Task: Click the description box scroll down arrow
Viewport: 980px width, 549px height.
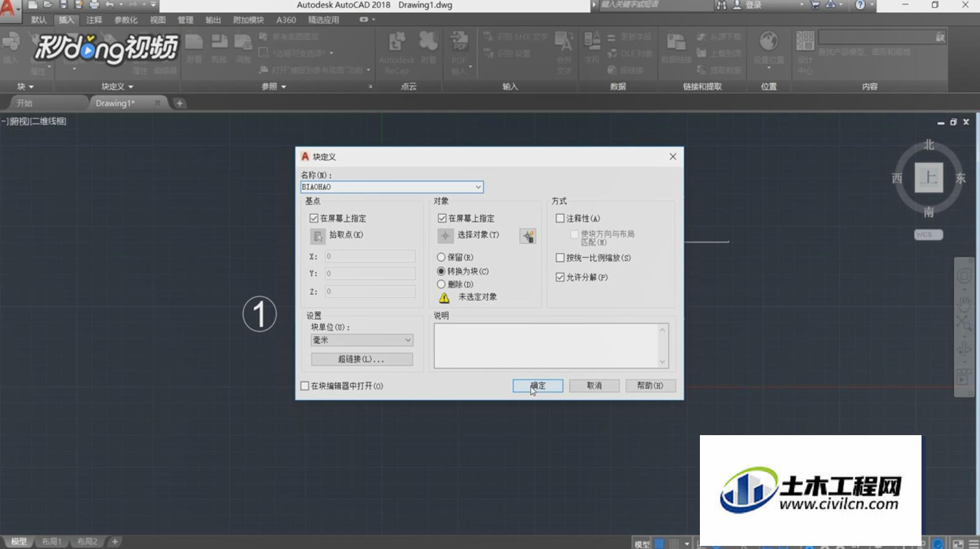Action: pos(662,362)
